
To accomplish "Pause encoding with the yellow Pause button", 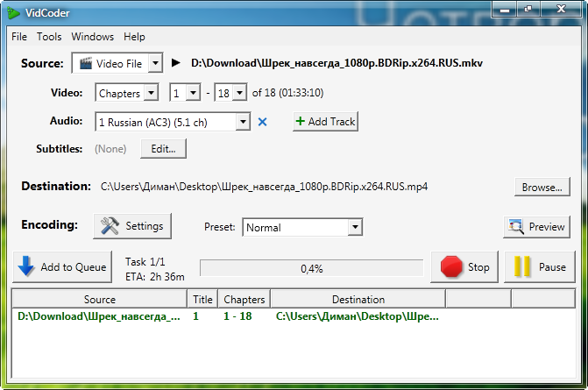I will (539, 267).
